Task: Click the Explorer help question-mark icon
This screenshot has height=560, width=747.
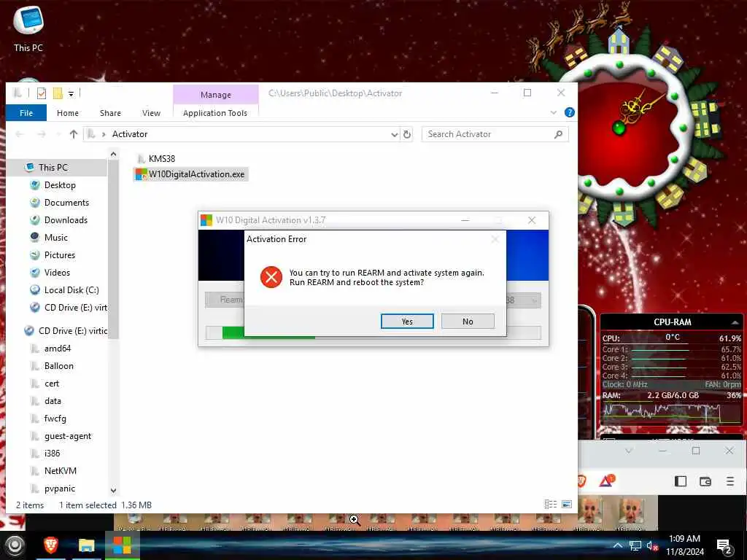Action: [x=569, y=112]
